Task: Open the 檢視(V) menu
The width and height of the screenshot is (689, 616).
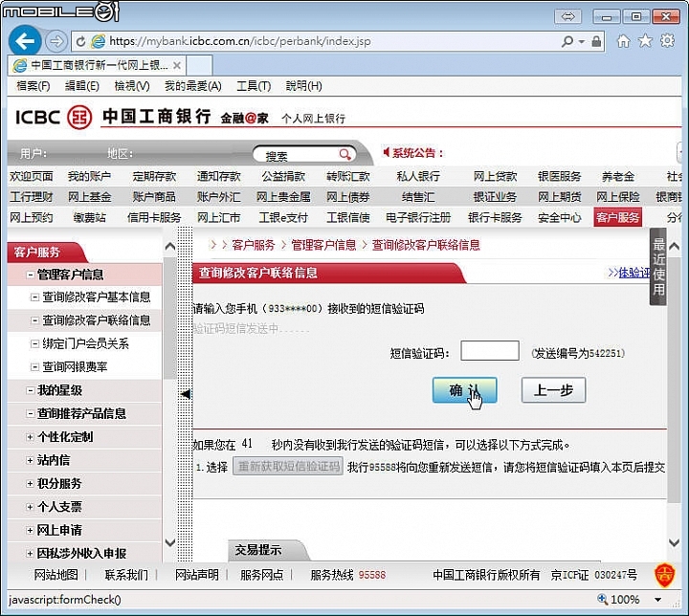Action: (132, 86)
